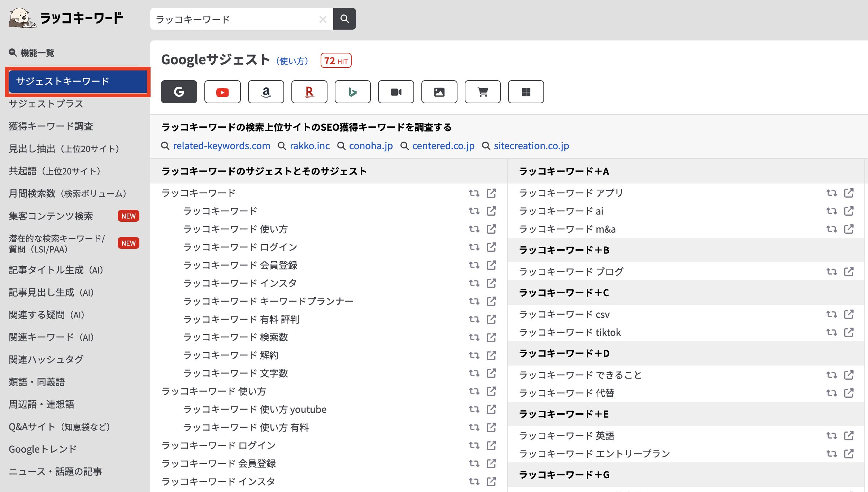Select the shopping cart suggest source button
Viewport: 868px width, 492px height.
pos(483,92)
